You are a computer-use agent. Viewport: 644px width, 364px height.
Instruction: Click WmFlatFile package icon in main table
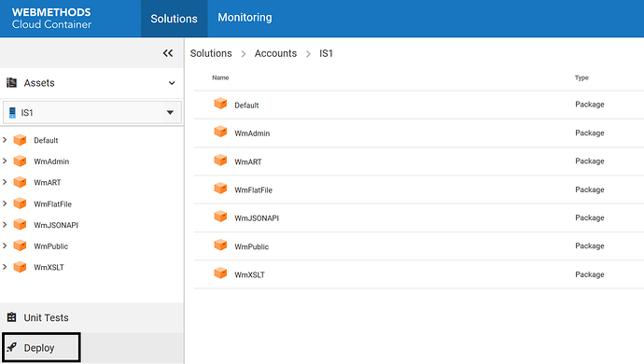click(x=220, y=189)
